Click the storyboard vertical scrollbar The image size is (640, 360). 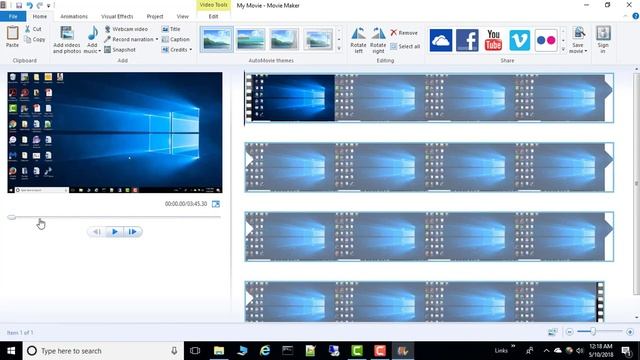pos(636,184)
